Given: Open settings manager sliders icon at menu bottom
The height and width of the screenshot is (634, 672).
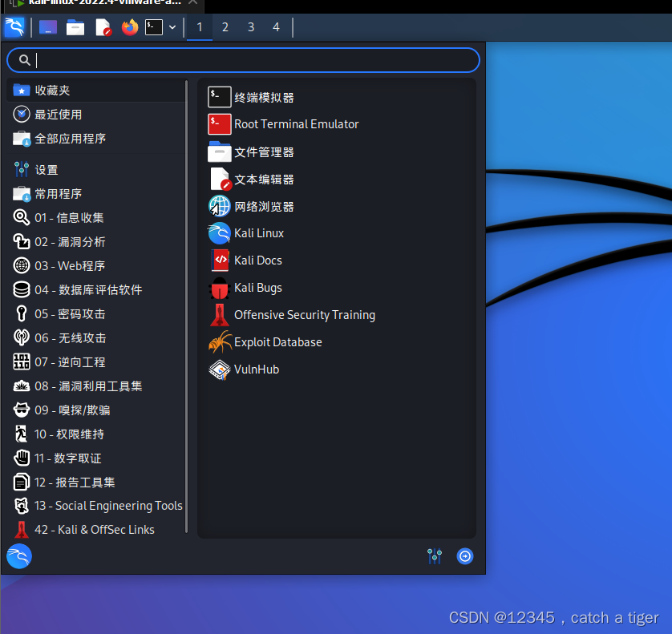Looking at the screenshot, I should point(435,556).
